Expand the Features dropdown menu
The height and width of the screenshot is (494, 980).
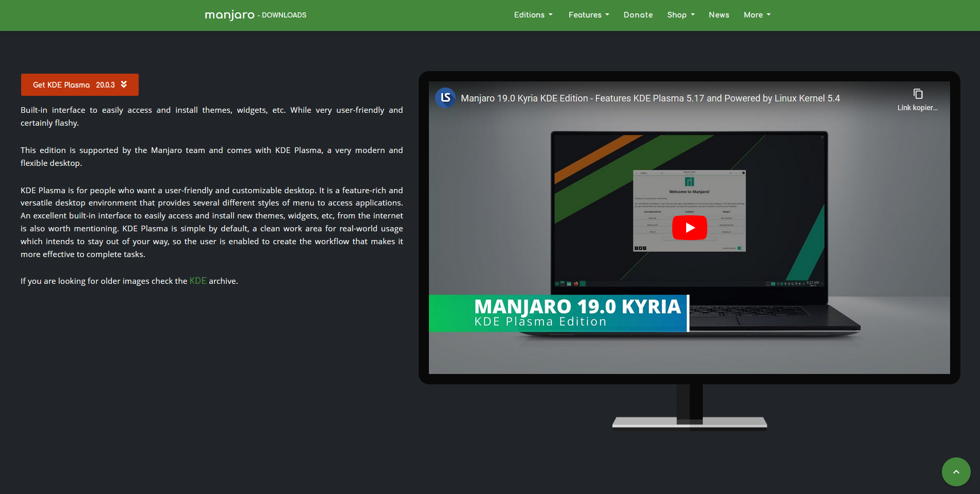click(x=589, y=15)
